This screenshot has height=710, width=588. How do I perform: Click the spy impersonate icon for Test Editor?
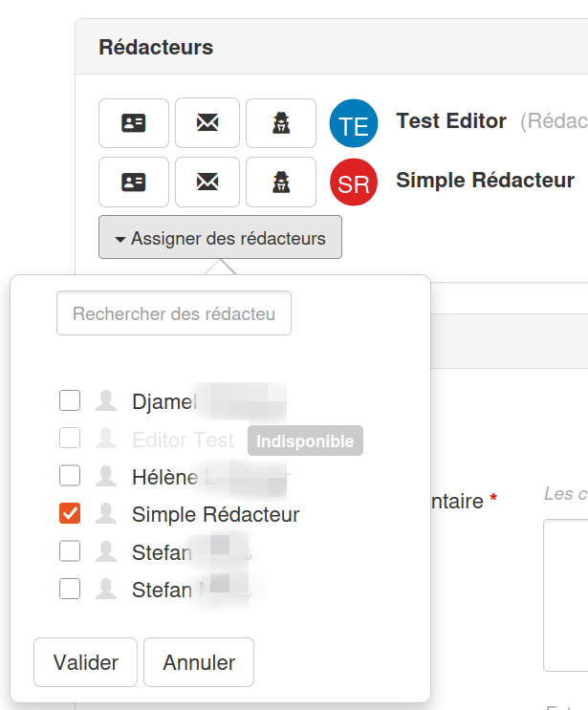(x=281, y=123)
